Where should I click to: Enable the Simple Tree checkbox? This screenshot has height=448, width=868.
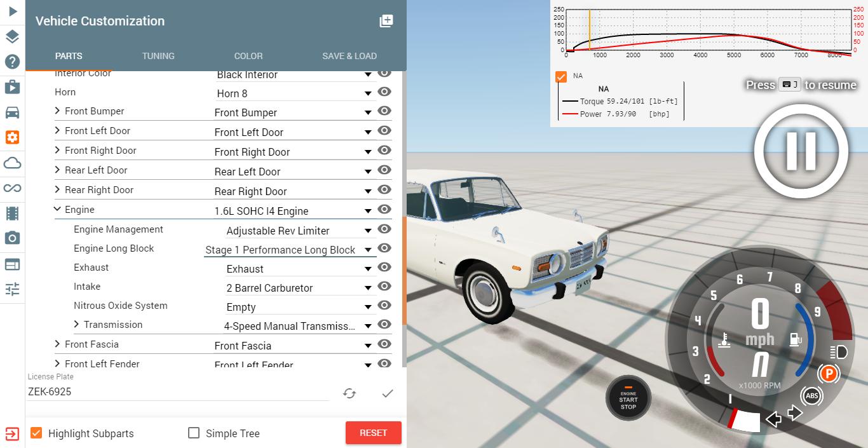(x=194, y=433)
